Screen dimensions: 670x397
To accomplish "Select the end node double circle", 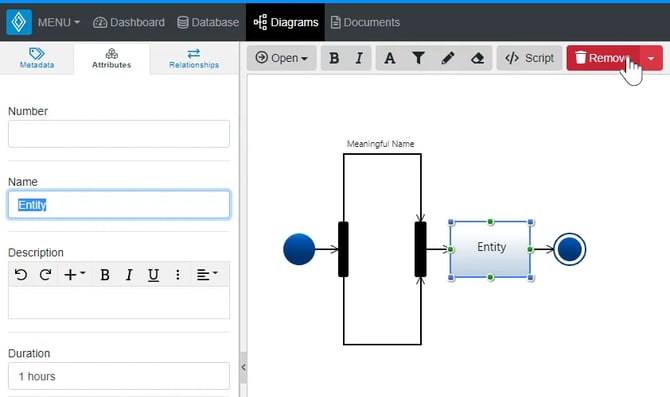I will (x=570, y=249).
